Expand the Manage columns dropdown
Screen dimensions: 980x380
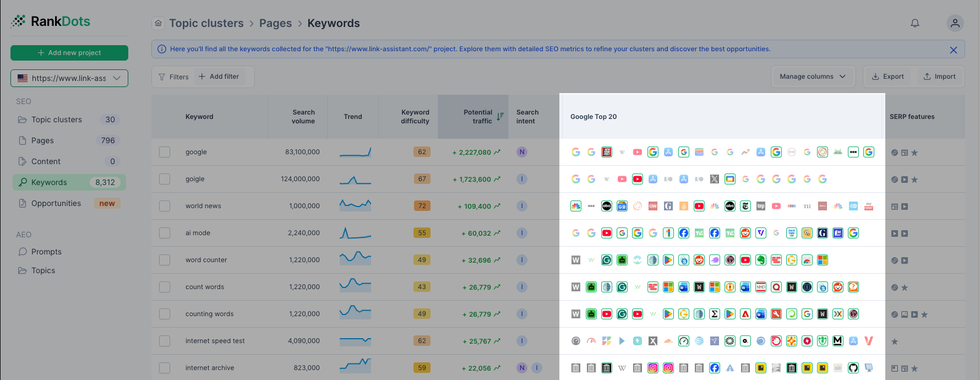[813, 77]
